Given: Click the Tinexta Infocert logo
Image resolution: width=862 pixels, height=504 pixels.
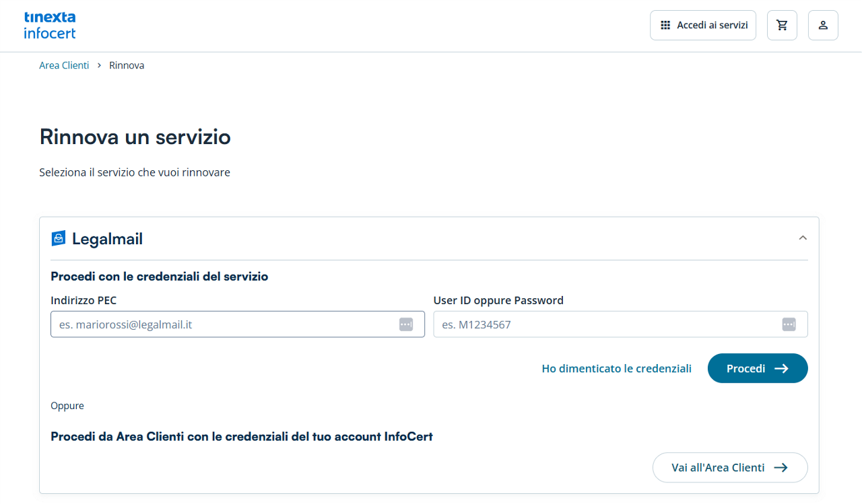Looking at the screenshot, I should (x=50, y=26).
